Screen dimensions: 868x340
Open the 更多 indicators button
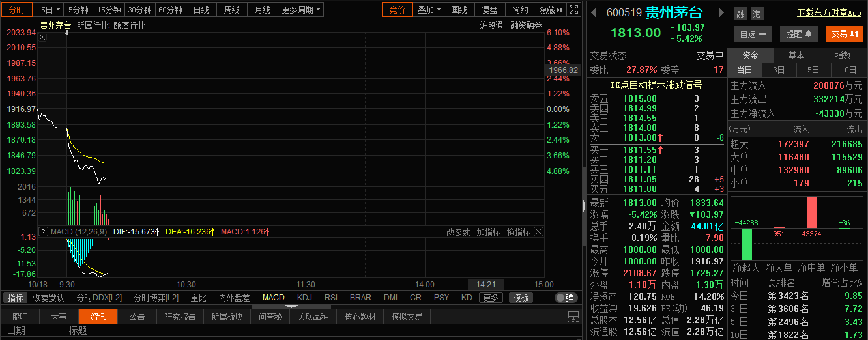tap(491, 298)
